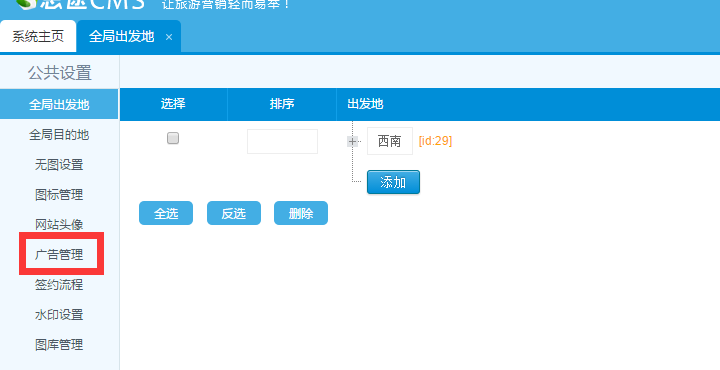This screenshot has width=720, height=370.
Task: Open 网站头像 in the sidebar
Action: coord(59,224)
